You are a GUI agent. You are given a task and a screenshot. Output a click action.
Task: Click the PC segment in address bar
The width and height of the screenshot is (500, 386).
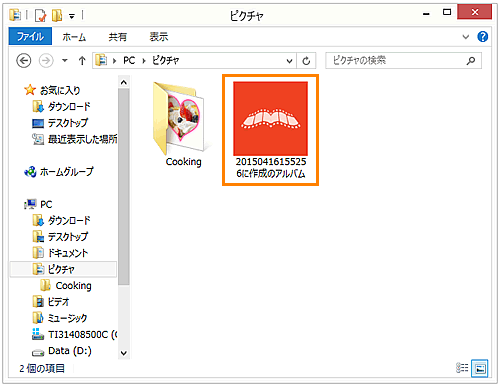point(129,60)
